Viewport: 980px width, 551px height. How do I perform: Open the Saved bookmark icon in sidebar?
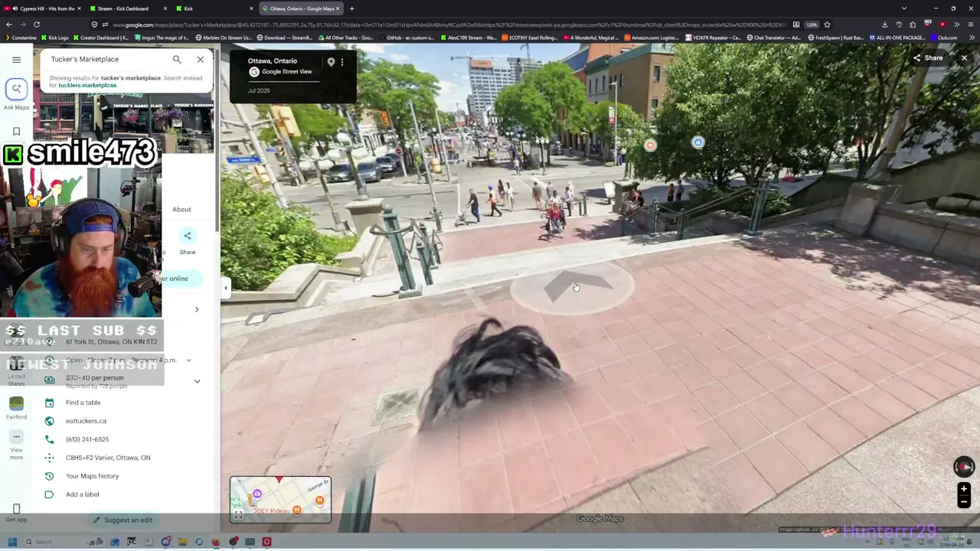[x=16, y=132]
